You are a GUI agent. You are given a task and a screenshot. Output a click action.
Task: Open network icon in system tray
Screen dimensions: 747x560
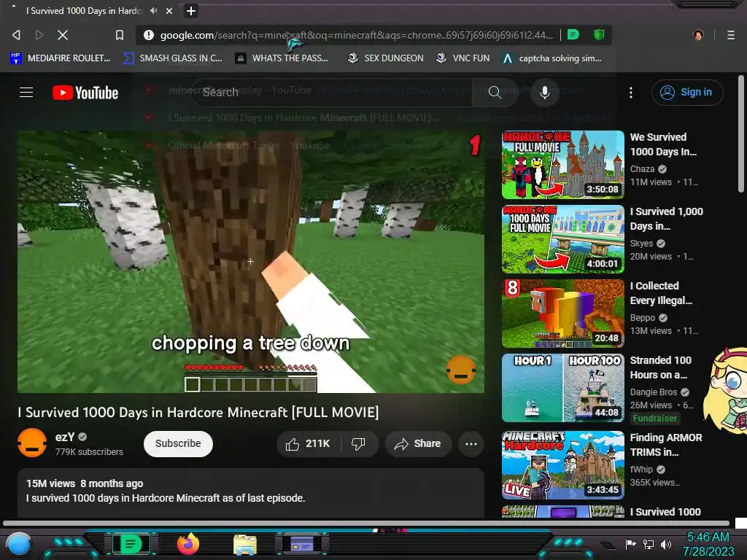[649, 544]
